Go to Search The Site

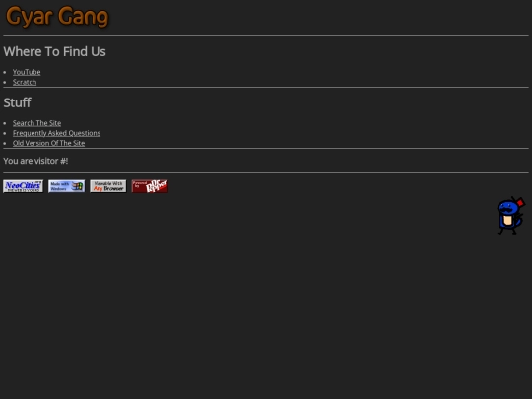(x=37, y=123)
